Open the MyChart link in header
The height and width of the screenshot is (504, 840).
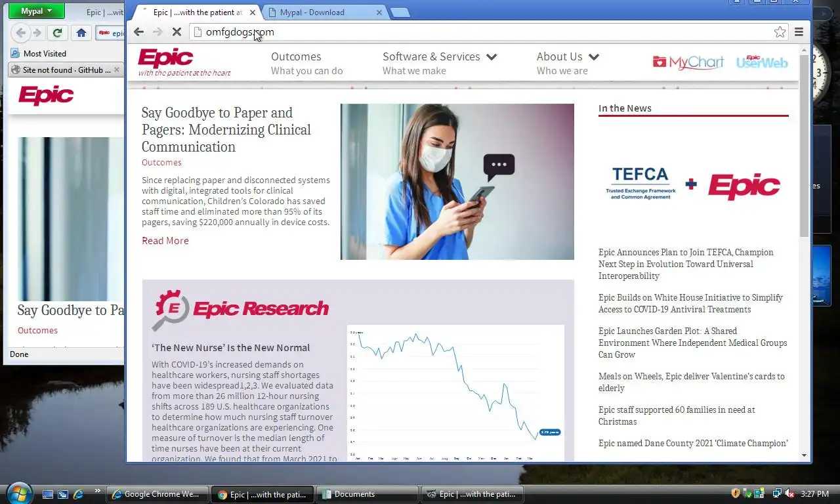coord(688,62)
